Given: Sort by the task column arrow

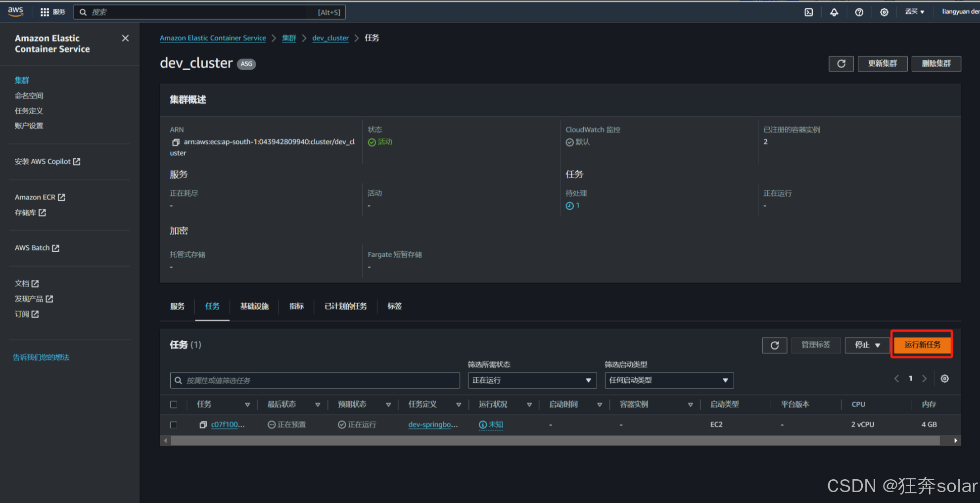Looking at the screenshot, I should tap(247, 405).
